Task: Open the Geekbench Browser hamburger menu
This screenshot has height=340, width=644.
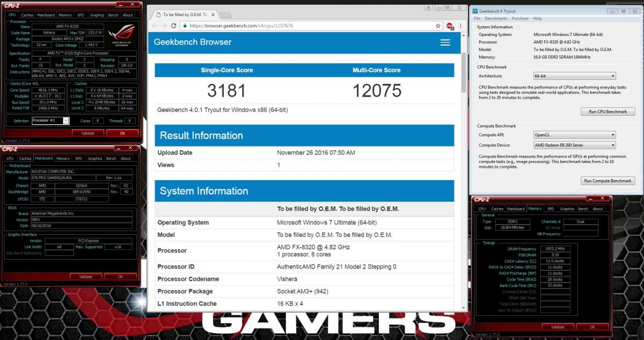Action: pyautogui.click(x=445, y=42)
